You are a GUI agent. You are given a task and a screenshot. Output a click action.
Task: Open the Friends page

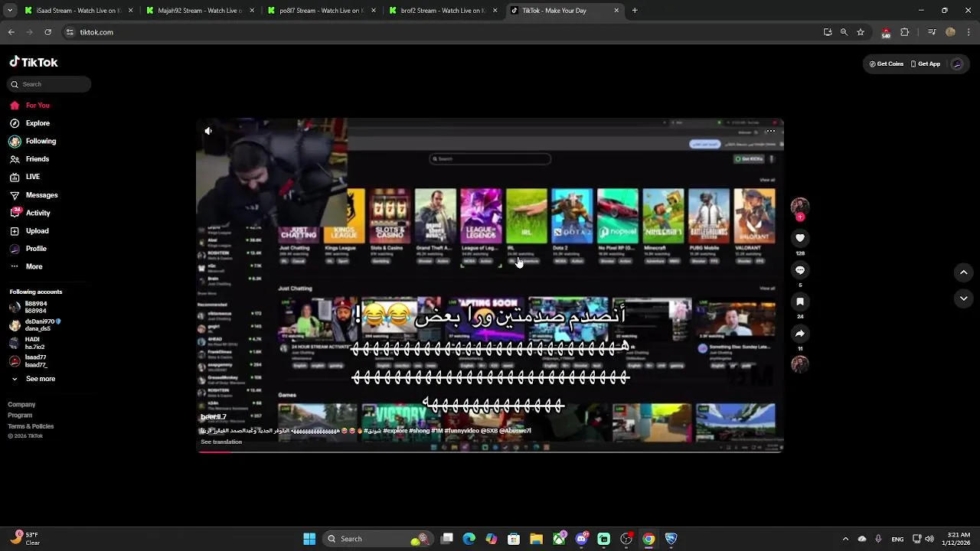[x=31, y=159]
